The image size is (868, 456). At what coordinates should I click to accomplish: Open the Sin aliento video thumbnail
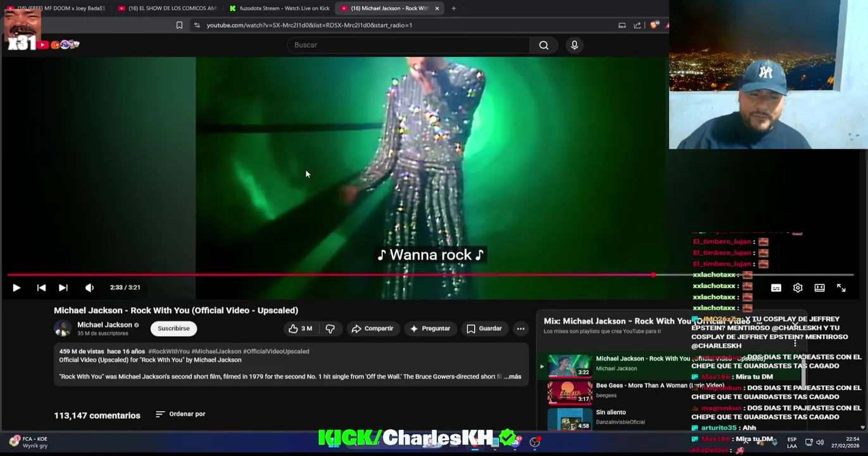(570, 419)
